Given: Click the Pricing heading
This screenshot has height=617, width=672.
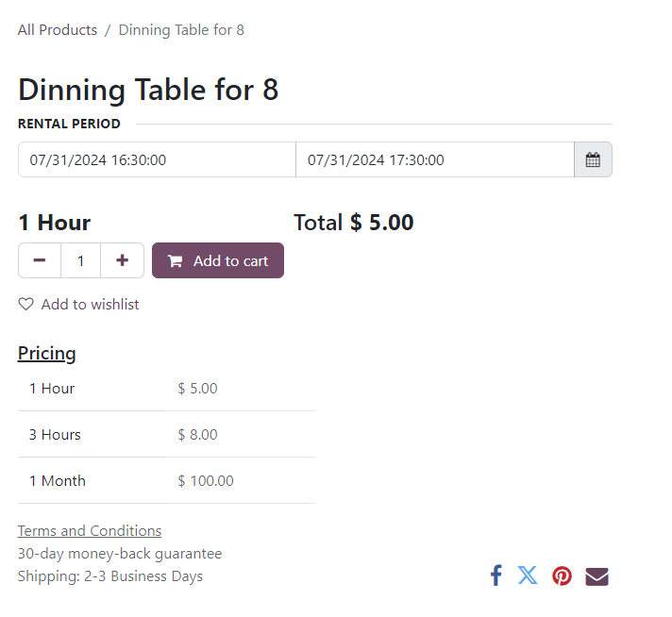Looking at the screenshot, I should pyautogui.click(x=47, y=354).
